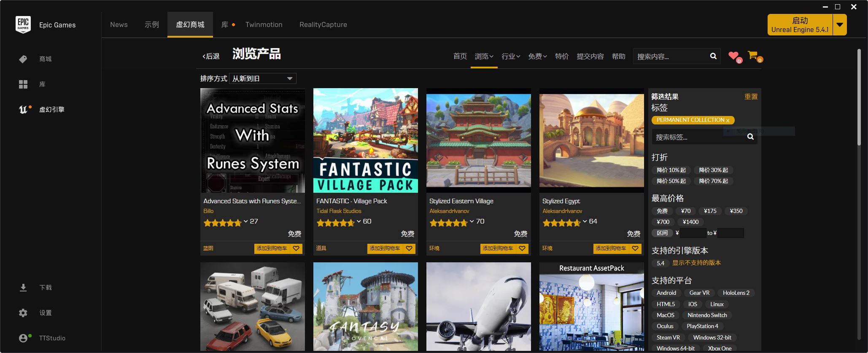The height and width of the screenshot is (353, 868).
Task: Switch to the 库 tab in top bar
Action: click(x=225, y=24)
